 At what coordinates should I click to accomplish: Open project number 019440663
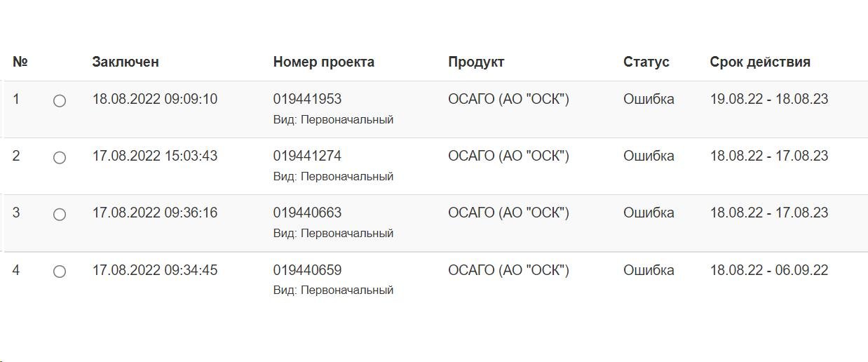pos(307,213)
